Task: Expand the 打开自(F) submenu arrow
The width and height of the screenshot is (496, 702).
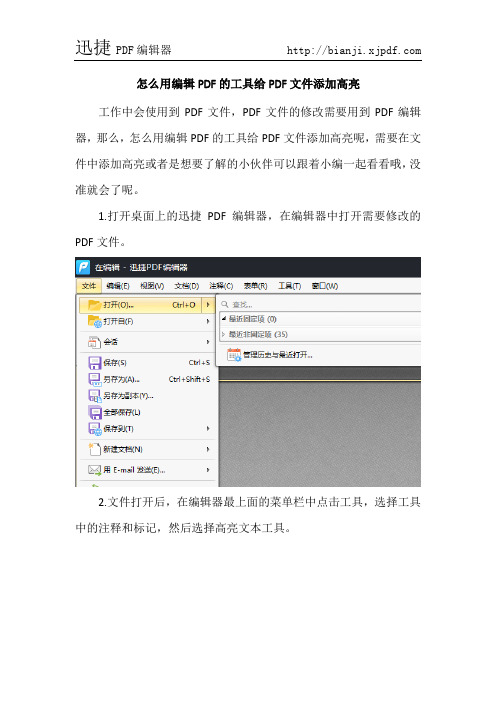Action: (208, 321)
